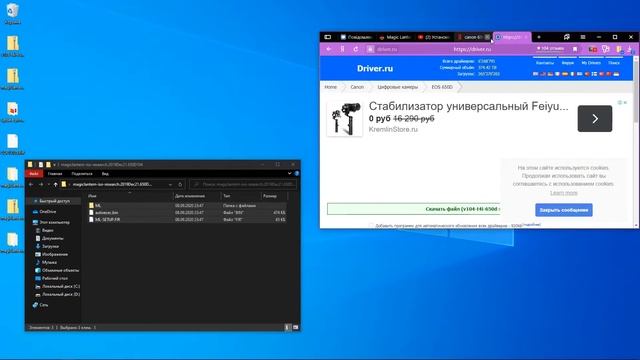Select the ML-SETUP.FIR file row
Viewport: 640px width, 360px height.
pos(187,220)
